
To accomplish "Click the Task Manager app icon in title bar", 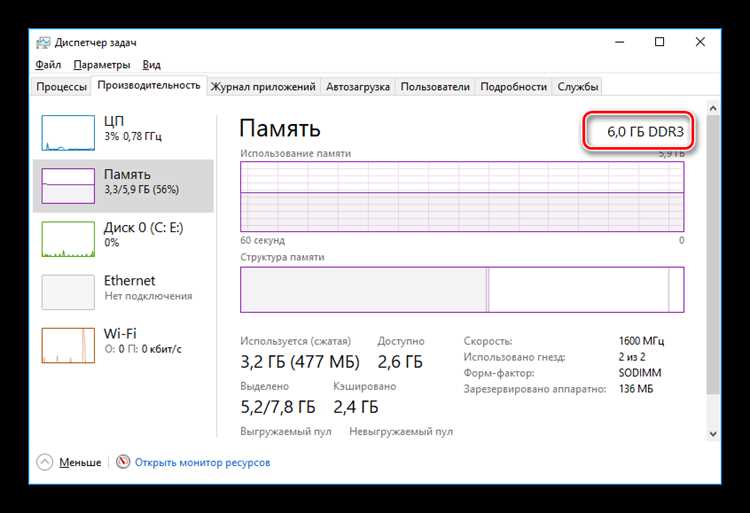I will click(43, 43).
